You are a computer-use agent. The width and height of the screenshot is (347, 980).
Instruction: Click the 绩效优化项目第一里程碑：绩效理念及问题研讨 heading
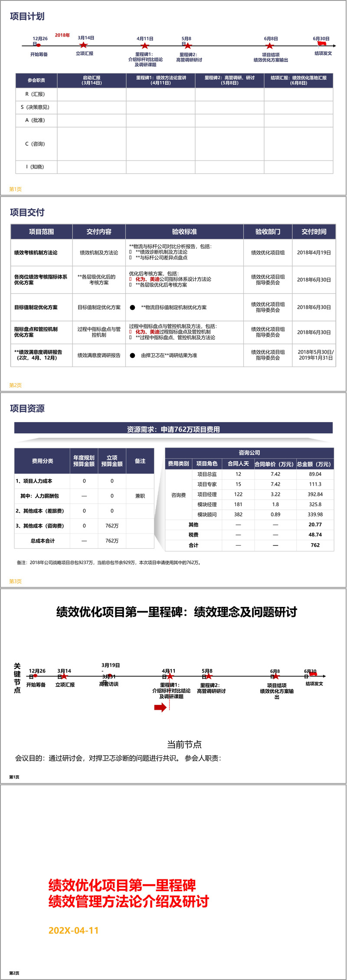pyautogui.click(x=177, y=612)
